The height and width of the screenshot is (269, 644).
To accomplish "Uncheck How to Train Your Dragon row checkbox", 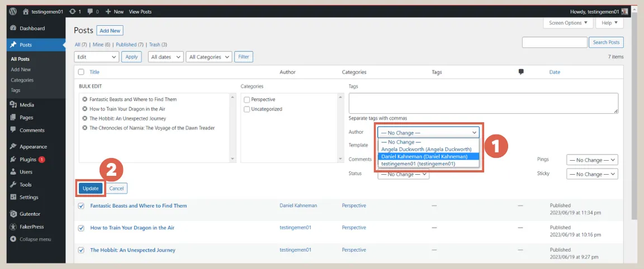I will pos(81,228).
